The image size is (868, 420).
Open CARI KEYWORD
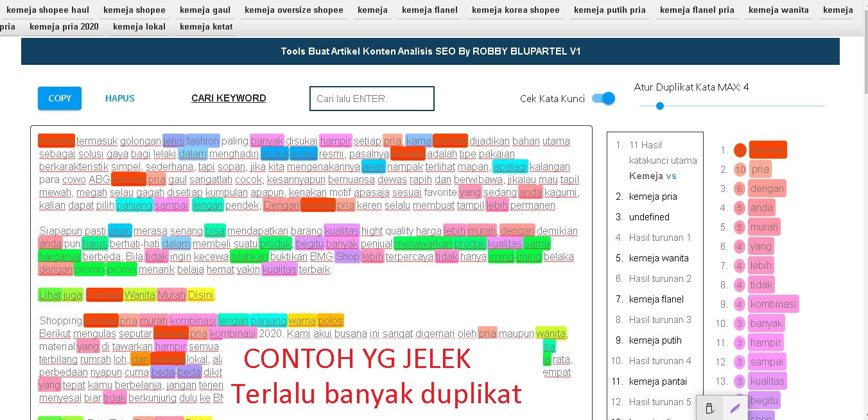pyautogui.click(x=229, y=98)
